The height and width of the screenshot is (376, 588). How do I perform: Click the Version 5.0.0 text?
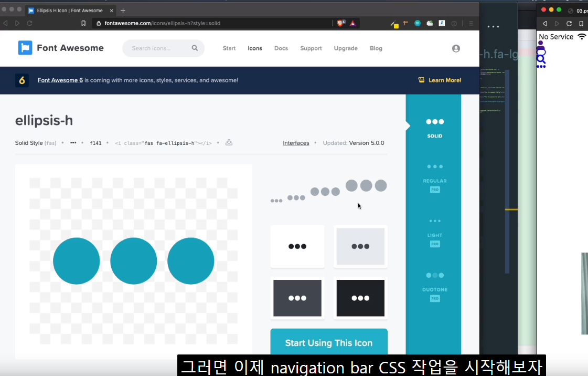(x=366, y=143)
